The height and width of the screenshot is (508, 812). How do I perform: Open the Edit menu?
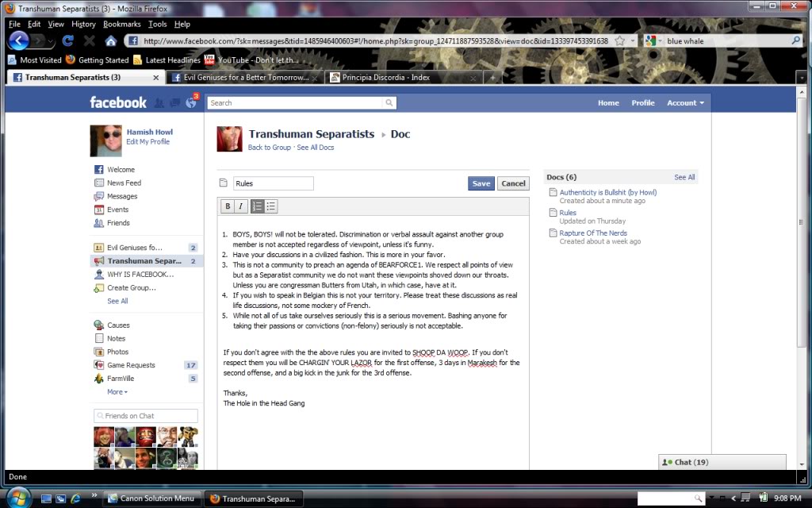(34, 24)
